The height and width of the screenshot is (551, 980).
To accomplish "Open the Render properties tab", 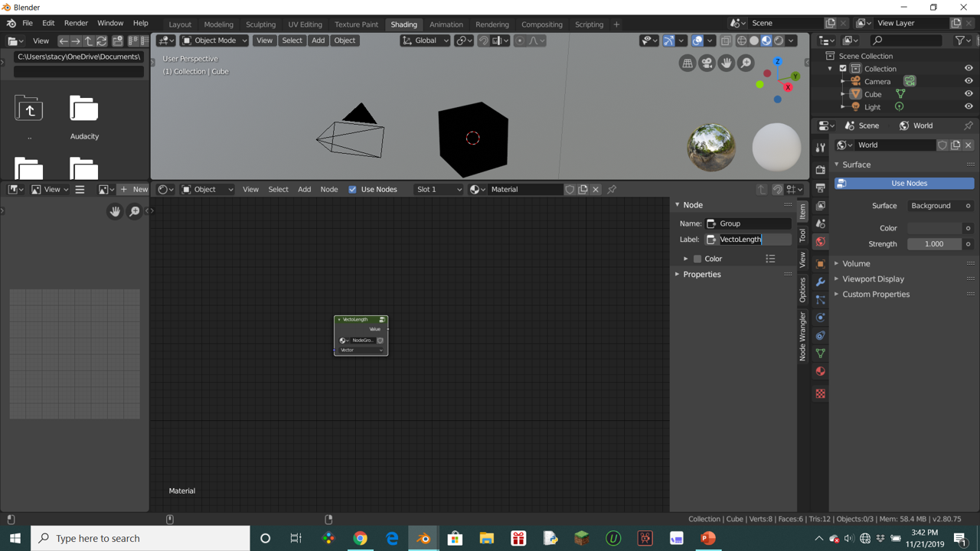I will pyautogui.click(x=820, y=170).
